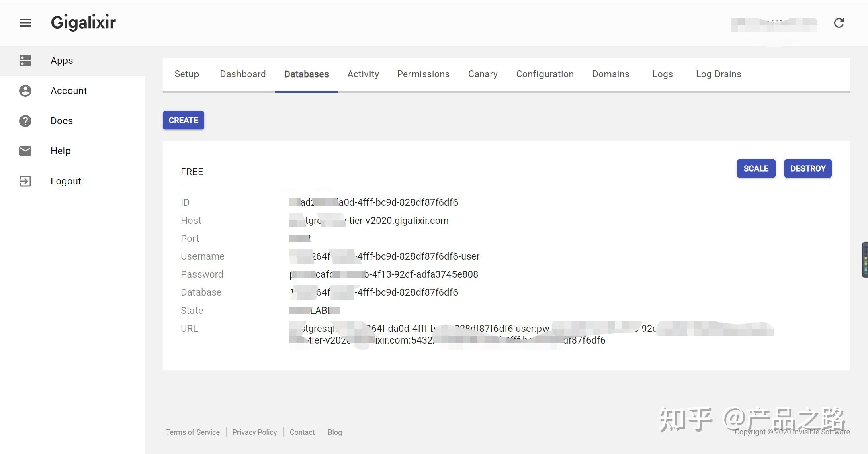This screenshot has width=868, height=454.
Task: Open the Dashboard tab
Action: click(243, 74)
